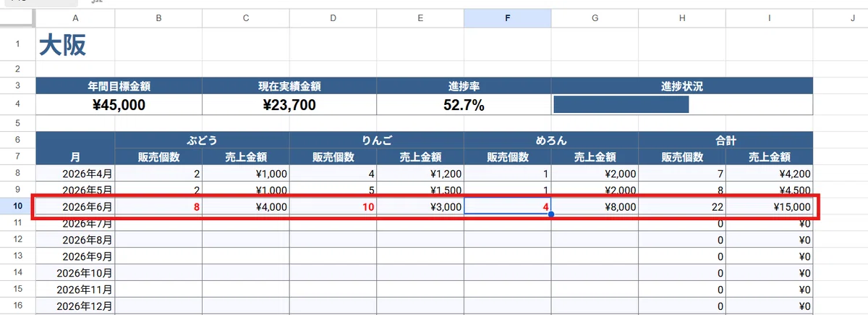Viewport: 868px width, 315px height.
Task: Click the りんご category header
Action: click(x=377, y=140)
